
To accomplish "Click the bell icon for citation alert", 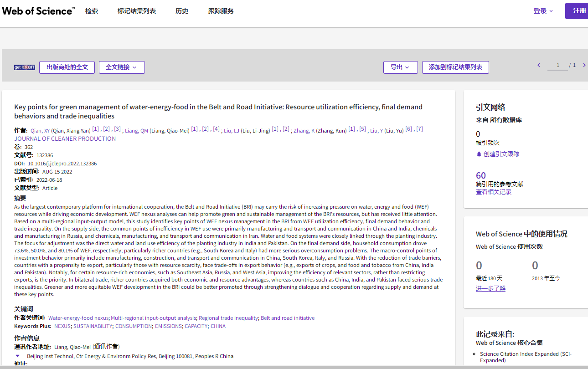I will click(x=479, y=154).
